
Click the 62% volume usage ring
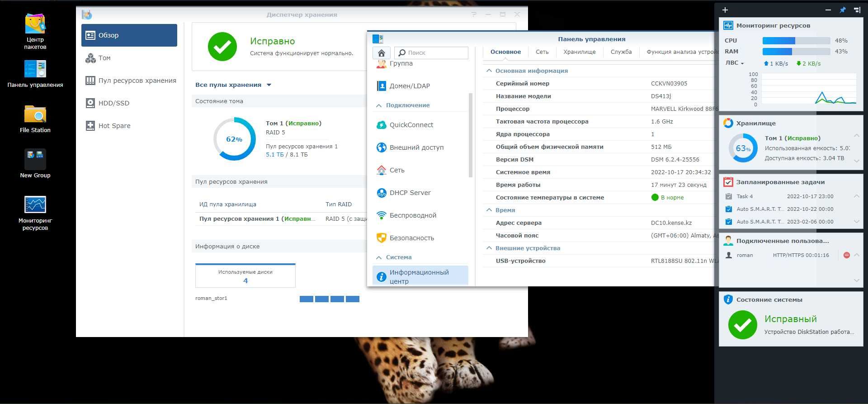tap(234, 139)
